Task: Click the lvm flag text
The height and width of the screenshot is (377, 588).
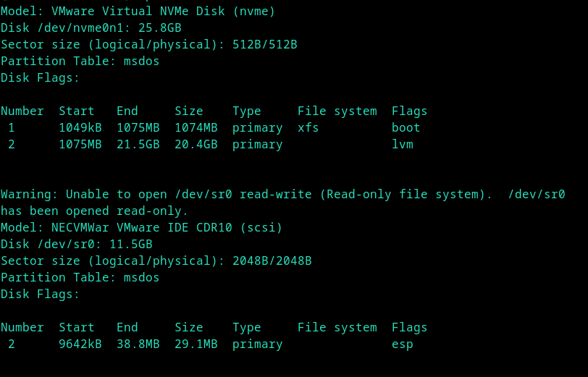Action: 402,145
